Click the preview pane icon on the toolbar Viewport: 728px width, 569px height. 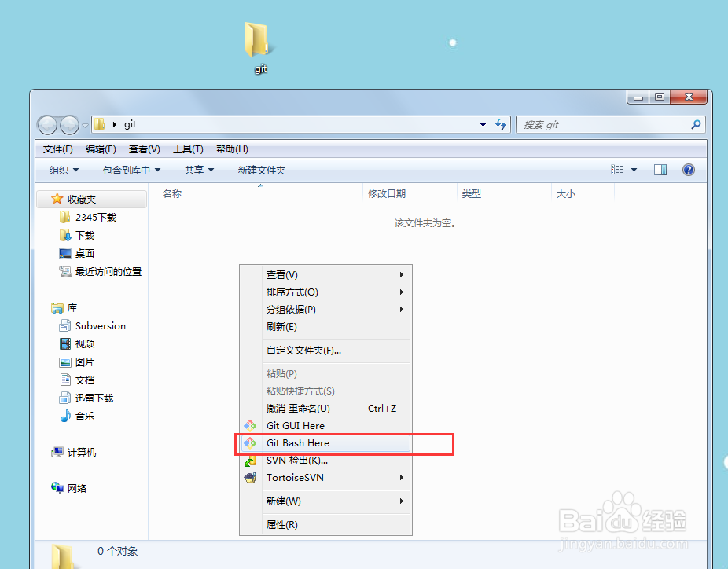point(660,169)
